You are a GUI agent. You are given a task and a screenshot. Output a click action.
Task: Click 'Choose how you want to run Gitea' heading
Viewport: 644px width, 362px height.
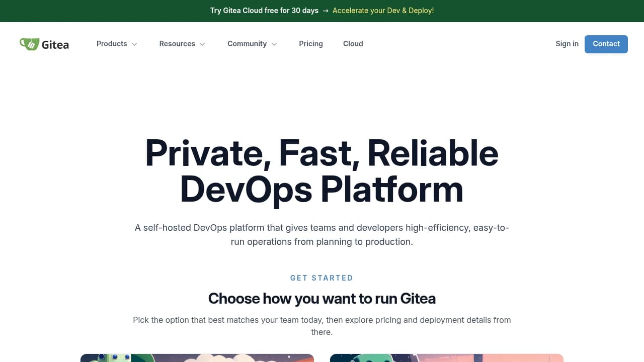322,299
